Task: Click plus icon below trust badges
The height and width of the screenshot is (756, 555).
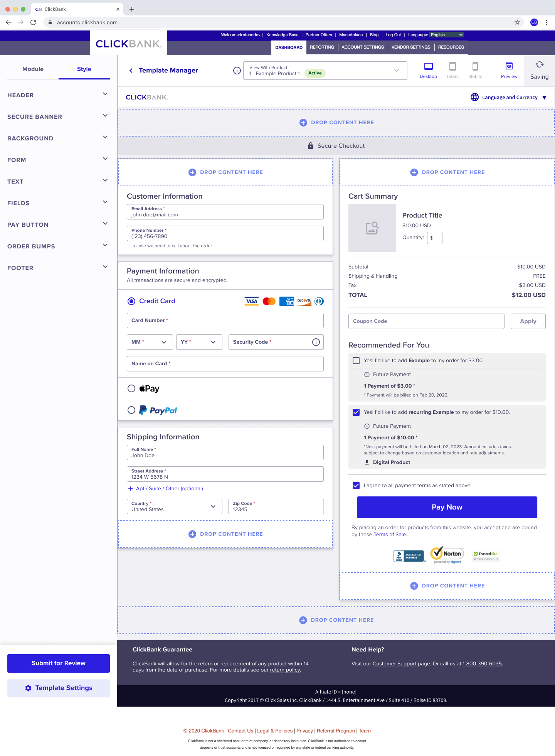Action: (414, 586)
